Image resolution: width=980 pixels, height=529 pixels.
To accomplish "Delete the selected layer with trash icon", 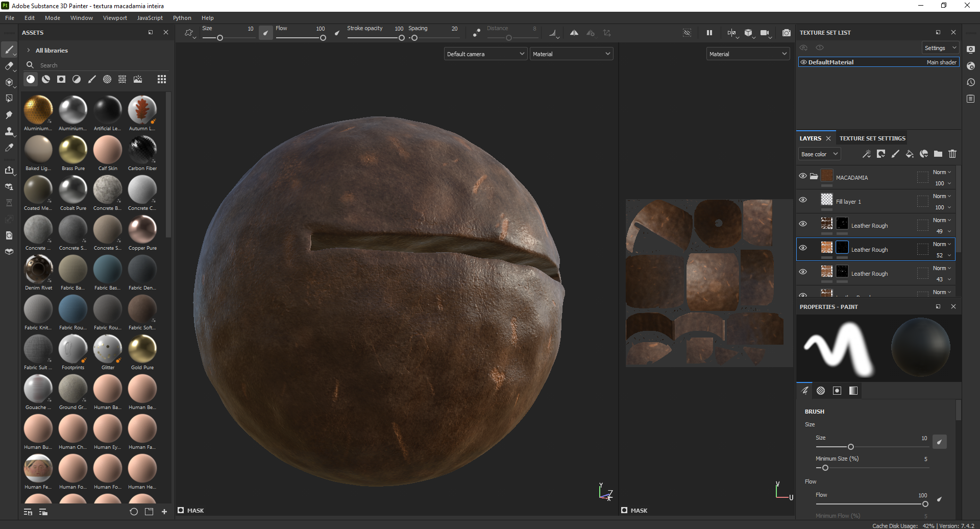I will (x=952, y=154).
